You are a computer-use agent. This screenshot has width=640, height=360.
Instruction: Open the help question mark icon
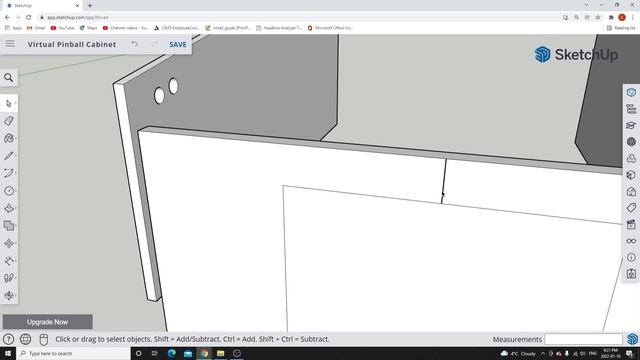(x=8, y=339)
